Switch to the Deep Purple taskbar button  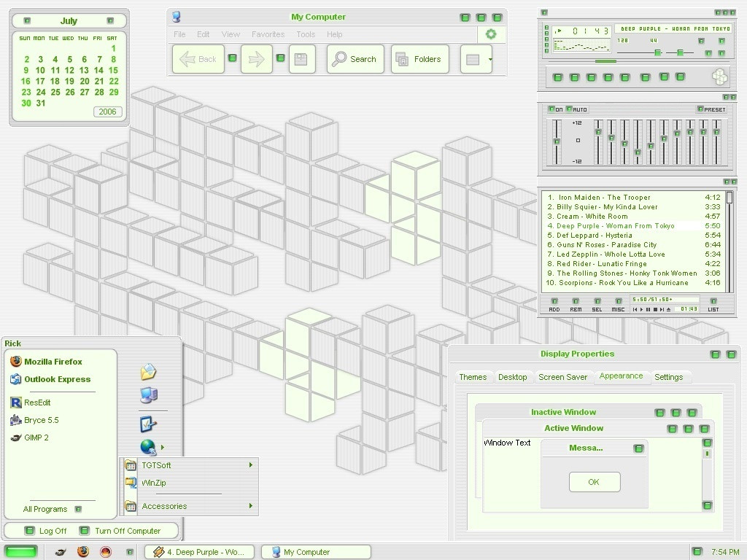click(x=199, y=552)
